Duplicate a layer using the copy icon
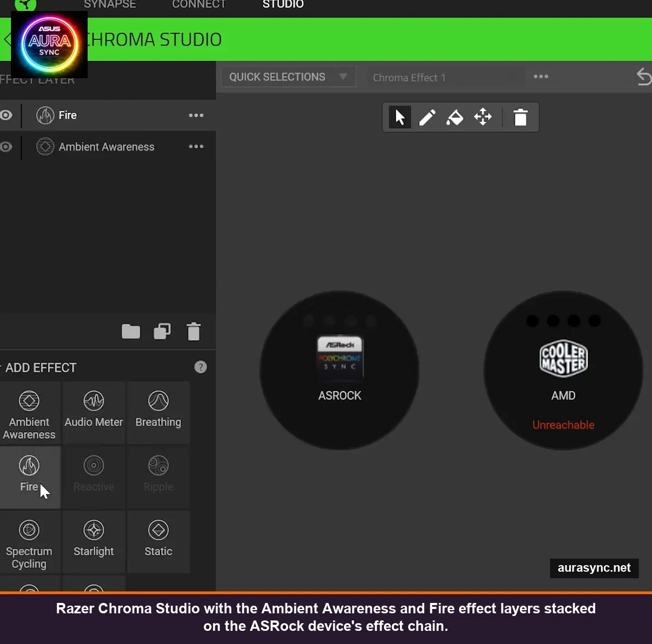Image resolution: width=652 pixels, height=644 pixels. 162,331
